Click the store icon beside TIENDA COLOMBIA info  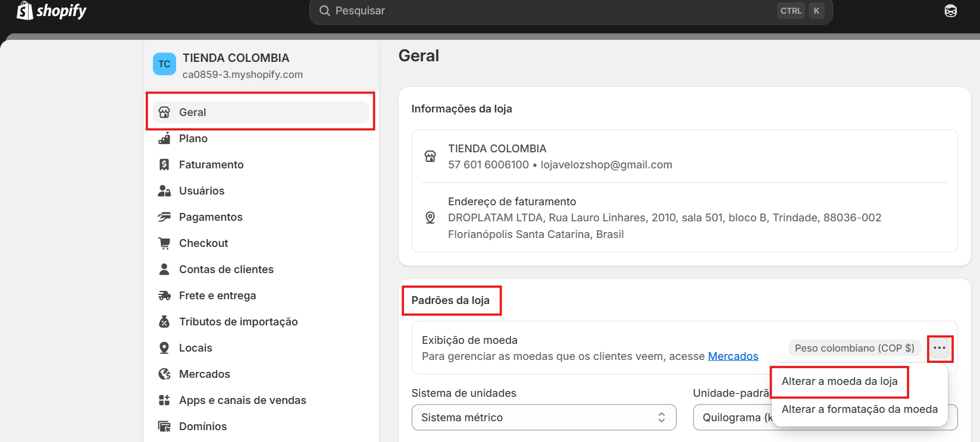[430, 156]
